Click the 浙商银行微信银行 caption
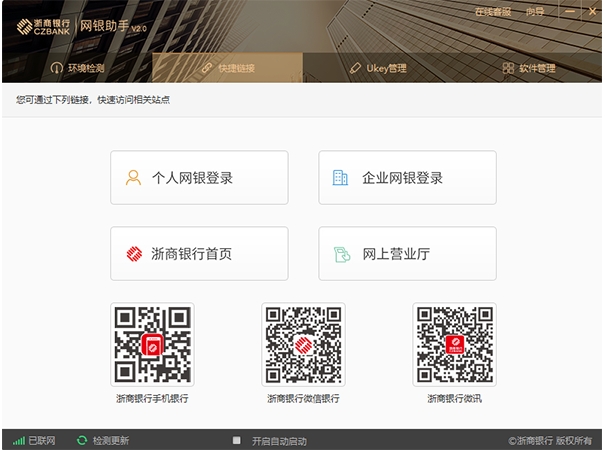Image resolution: width=606 pixels, height=450 pixels. tap(303, 399)
